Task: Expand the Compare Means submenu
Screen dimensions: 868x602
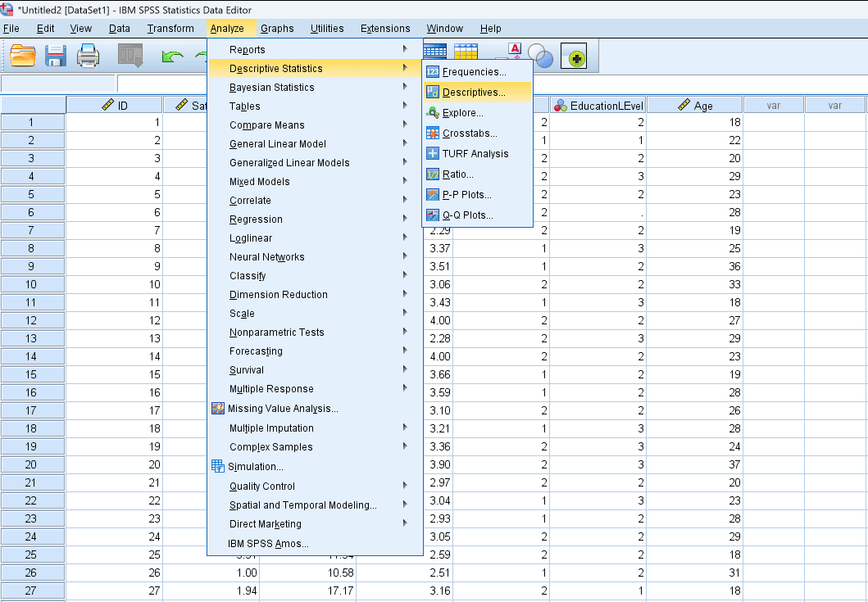Action: pyautogui.click(x=266, y=125)
